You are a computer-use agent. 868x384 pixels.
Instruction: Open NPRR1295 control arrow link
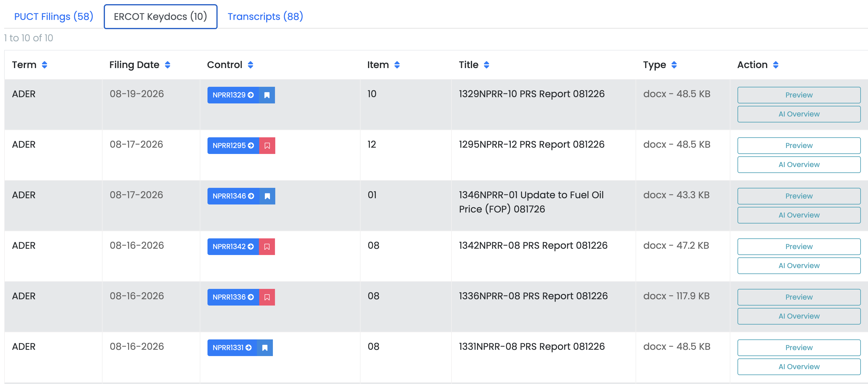233,146
